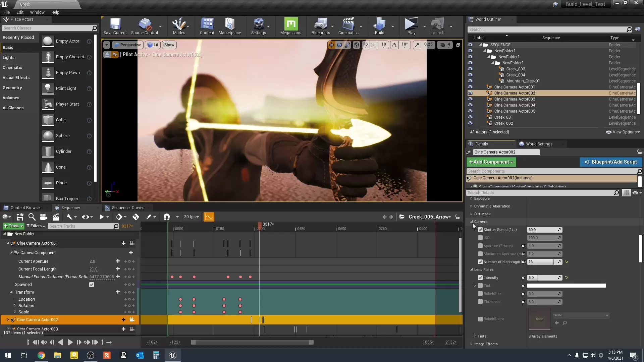
Task: Click the Blueprint/Add Script button
Action: [610, 162]
